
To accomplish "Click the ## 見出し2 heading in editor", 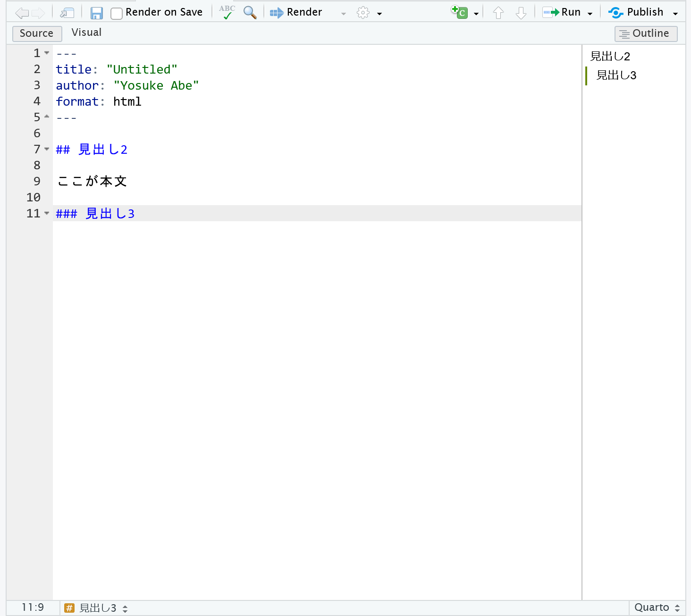I will click(x=92, y=150).
